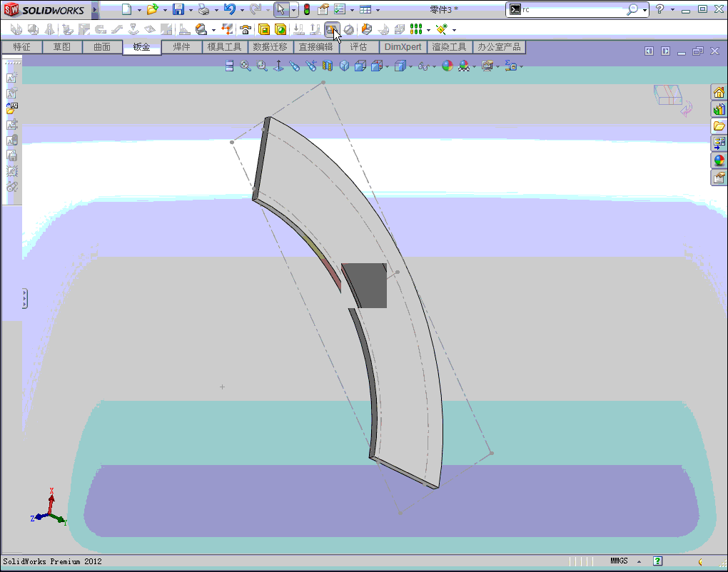Viewport: 728px width, 572px height.
Task: Expand the Save dropdown arrow
Action: coord(191,10)
